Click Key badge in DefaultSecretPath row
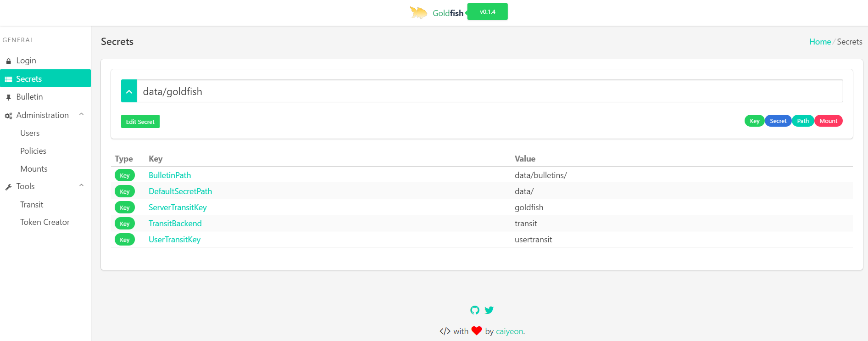868x341 pixels. pos(125,191)
